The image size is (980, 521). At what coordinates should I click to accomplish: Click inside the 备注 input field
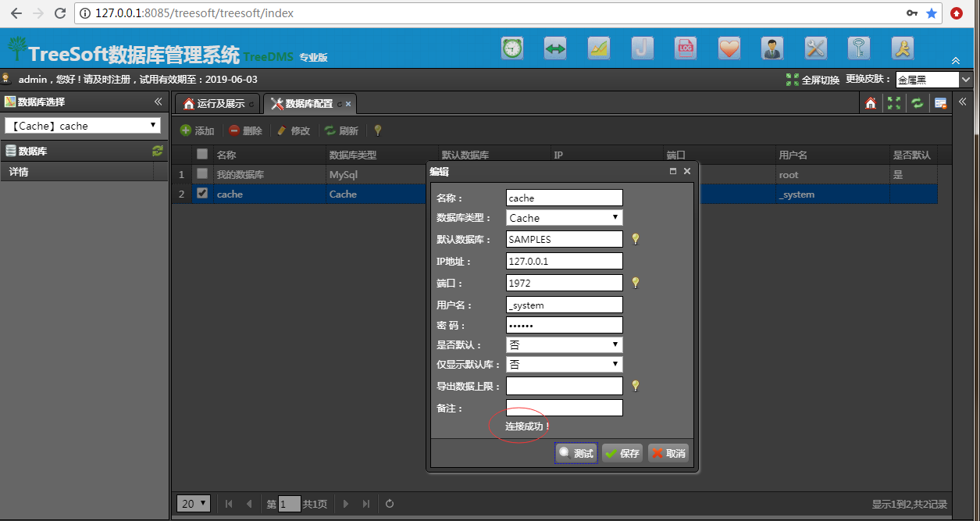tap(564, 407)
